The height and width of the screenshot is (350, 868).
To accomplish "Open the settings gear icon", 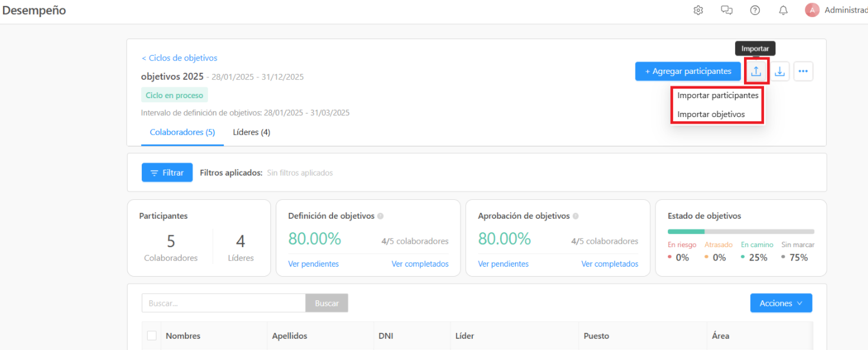I will pos(698,10).
